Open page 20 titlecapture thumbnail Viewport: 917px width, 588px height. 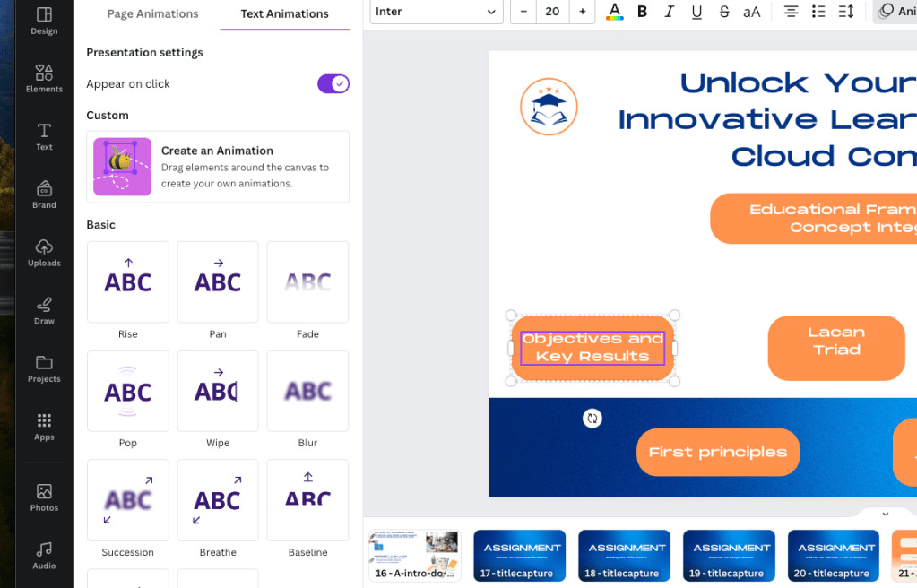pyautogui.click(x=834, y=556)
